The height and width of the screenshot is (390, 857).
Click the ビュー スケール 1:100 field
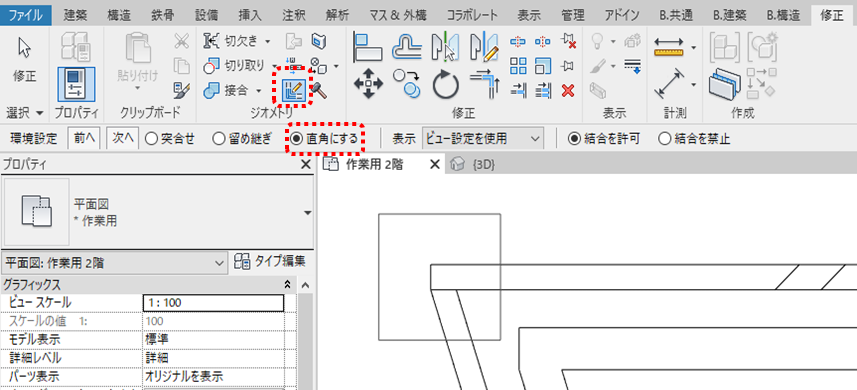(x=213, y=303)
